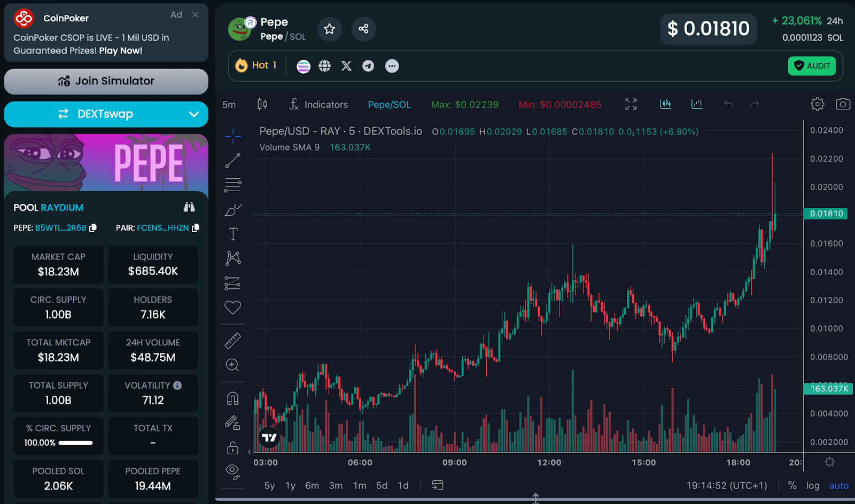
Task: Open the TradingView logo link
Action: [269, 437]
